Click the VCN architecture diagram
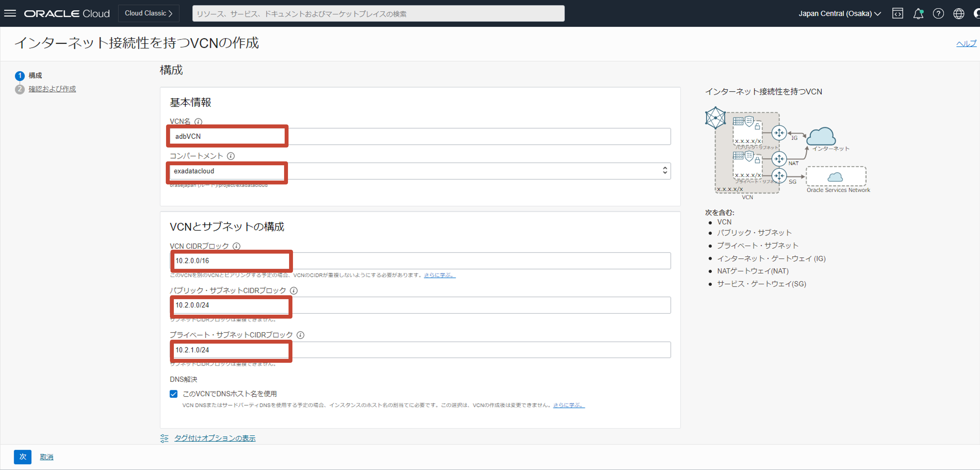The width and height of the screenshot is (980, 470). [788, 153]
